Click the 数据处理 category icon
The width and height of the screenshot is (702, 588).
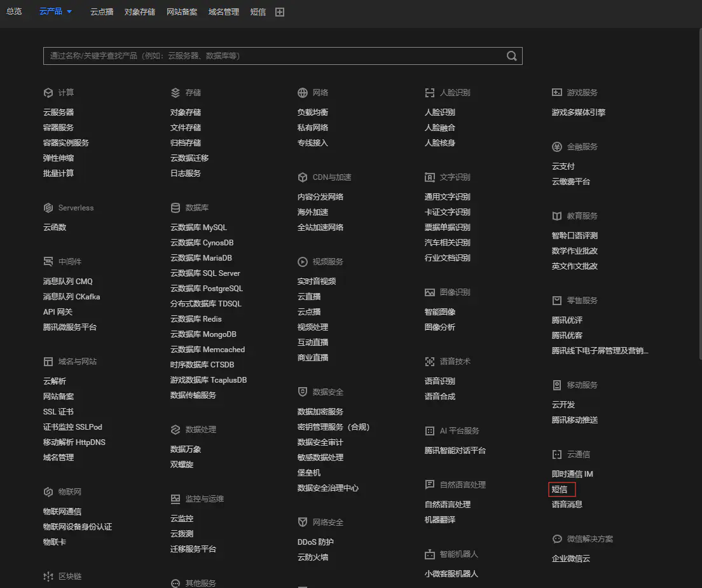(175, 430)
